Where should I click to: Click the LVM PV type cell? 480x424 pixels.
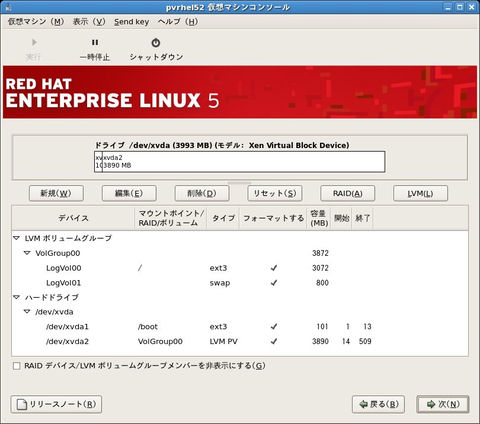pyautogui.click(x=223, y=341)
